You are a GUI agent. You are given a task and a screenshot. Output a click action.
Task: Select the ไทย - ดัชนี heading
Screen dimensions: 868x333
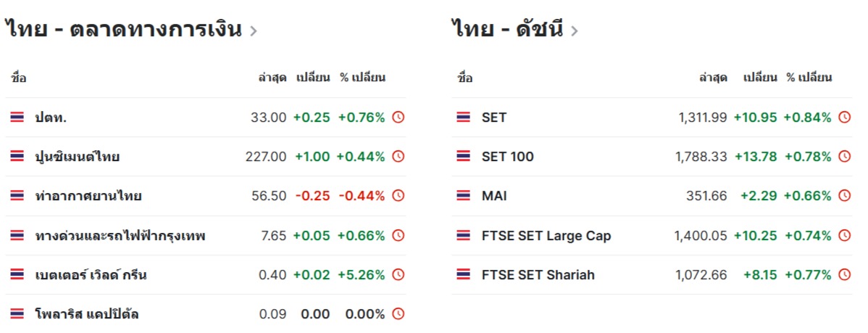(506, 29)
